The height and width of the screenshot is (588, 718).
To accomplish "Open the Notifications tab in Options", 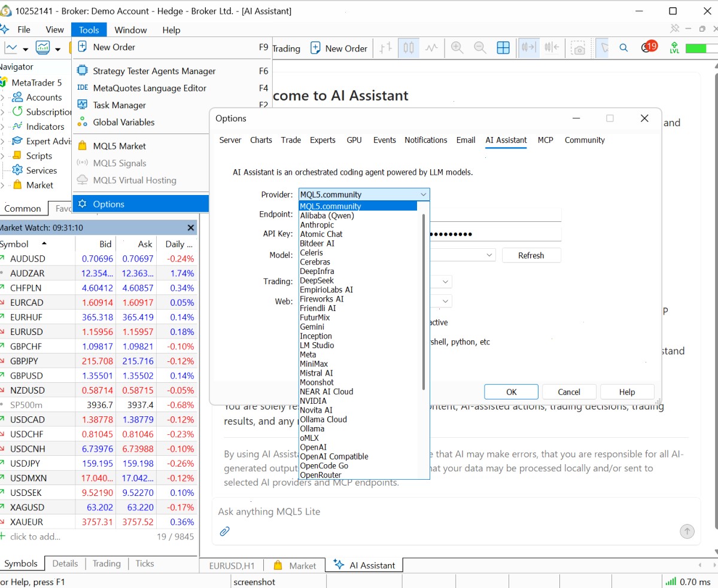I will point(426,140).
